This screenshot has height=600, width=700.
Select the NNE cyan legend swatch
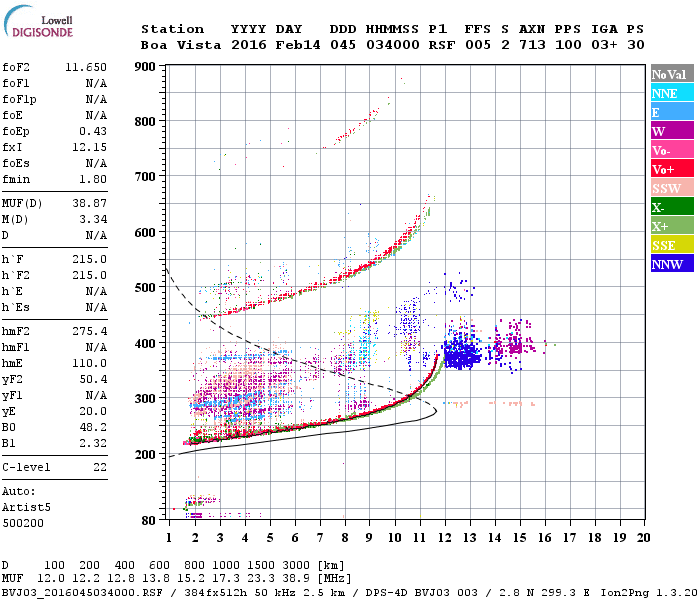(x=672, y=93)
